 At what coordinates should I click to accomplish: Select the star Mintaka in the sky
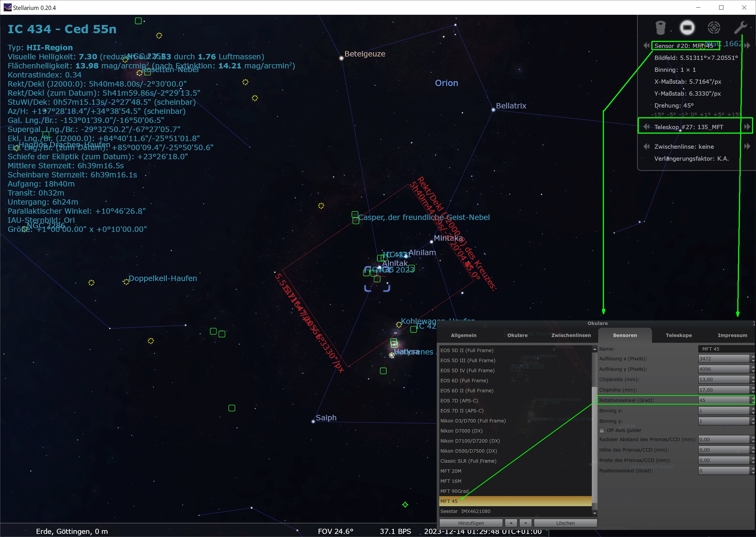click(x=431, y=242)
